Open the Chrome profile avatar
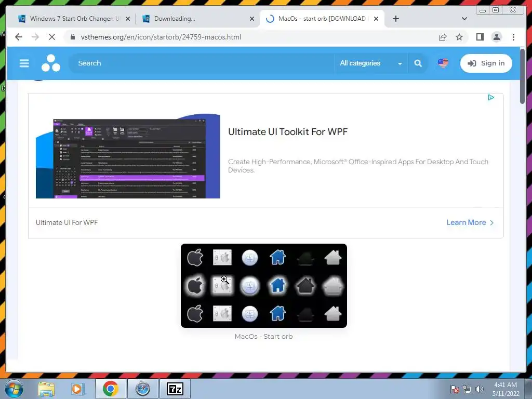Screen dimensions: 532x399 click(496, 37)
